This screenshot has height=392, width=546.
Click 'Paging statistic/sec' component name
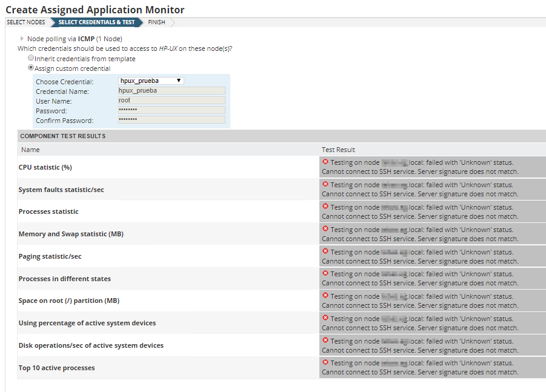(50, 256)
